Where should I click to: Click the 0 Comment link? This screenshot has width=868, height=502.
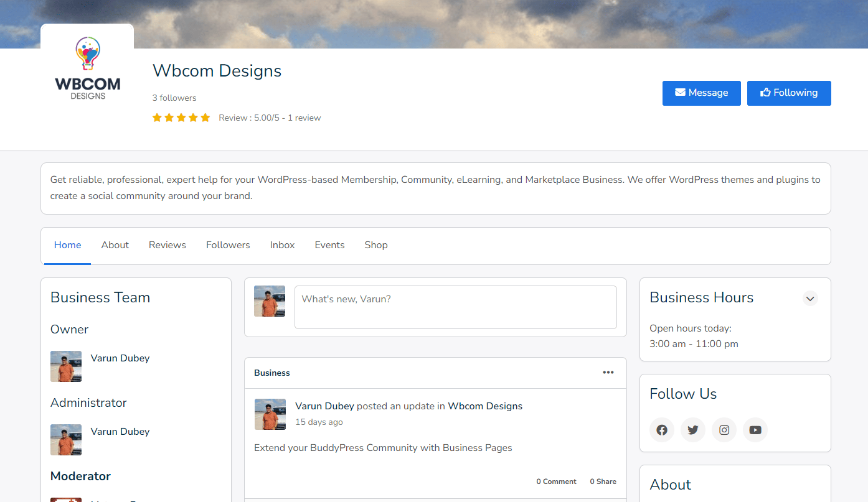coord(556,481)
